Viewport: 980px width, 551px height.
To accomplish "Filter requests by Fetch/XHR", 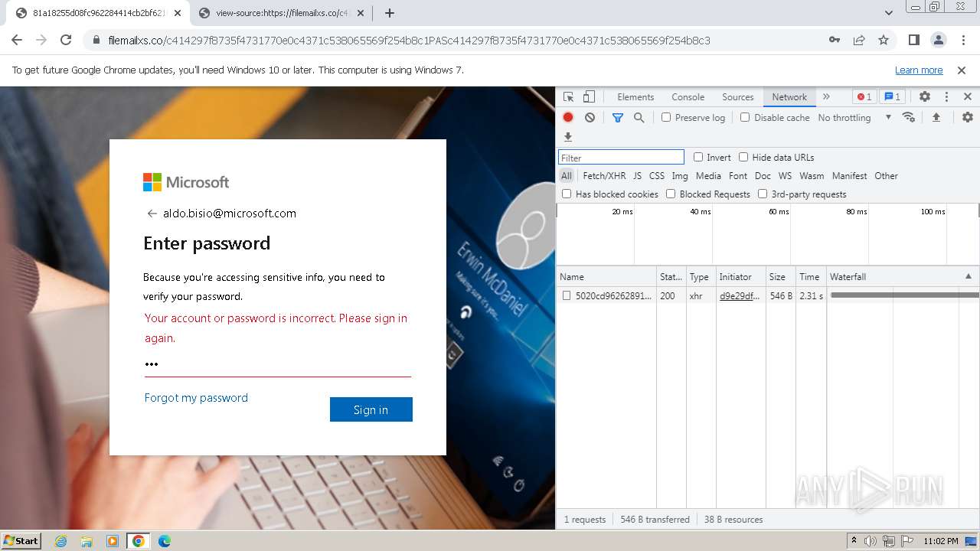I will 604,176.
